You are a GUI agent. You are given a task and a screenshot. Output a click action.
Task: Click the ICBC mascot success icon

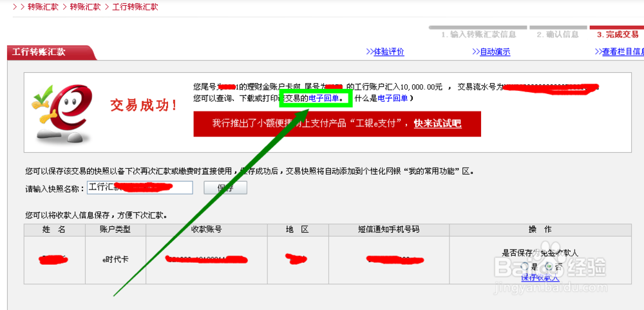coord(63,113)
